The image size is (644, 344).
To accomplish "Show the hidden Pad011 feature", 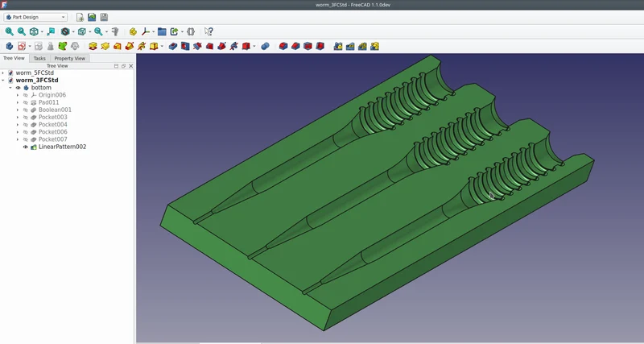I will tap(26, 102).
